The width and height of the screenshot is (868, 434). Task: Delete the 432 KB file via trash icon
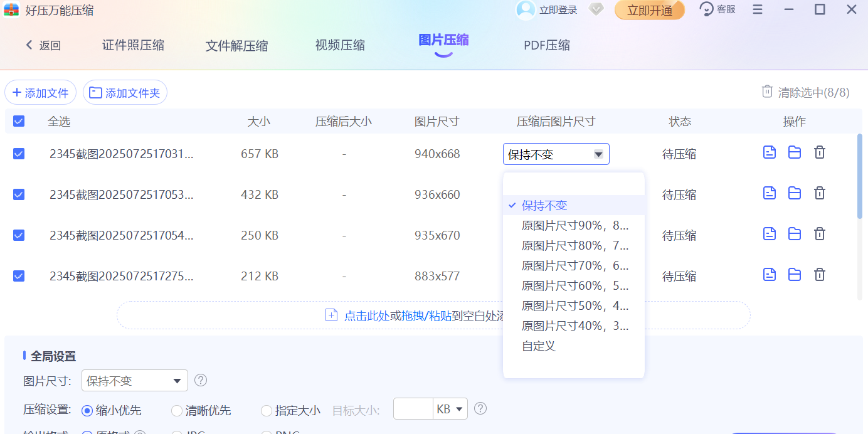pos(820,193)
